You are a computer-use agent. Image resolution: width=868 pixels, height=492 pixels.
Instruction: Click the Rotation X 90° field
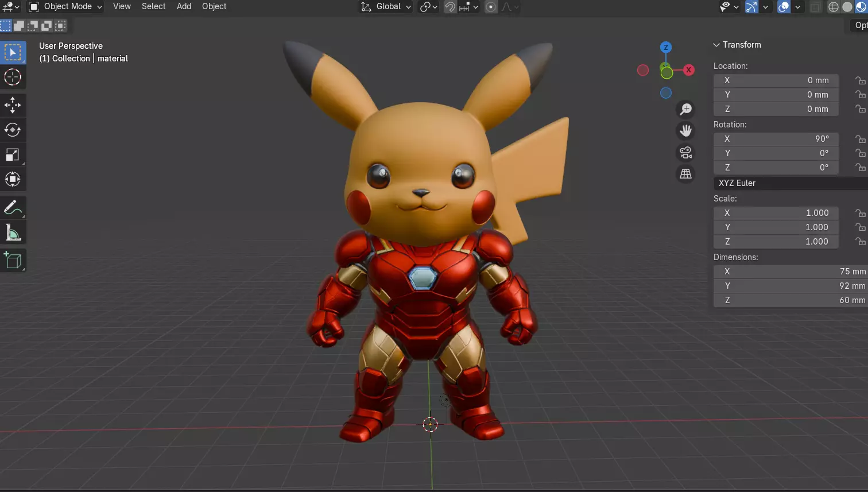click(776, 139)
